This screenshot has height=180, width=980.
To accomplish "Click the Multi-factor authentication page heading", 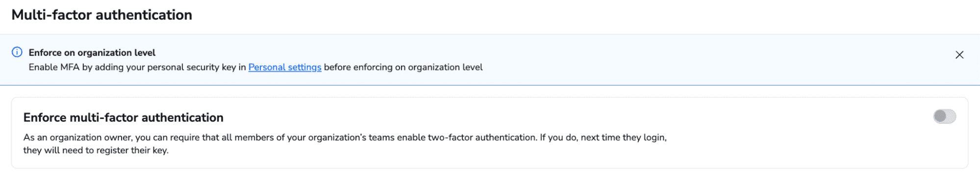I will click(102, 15).
